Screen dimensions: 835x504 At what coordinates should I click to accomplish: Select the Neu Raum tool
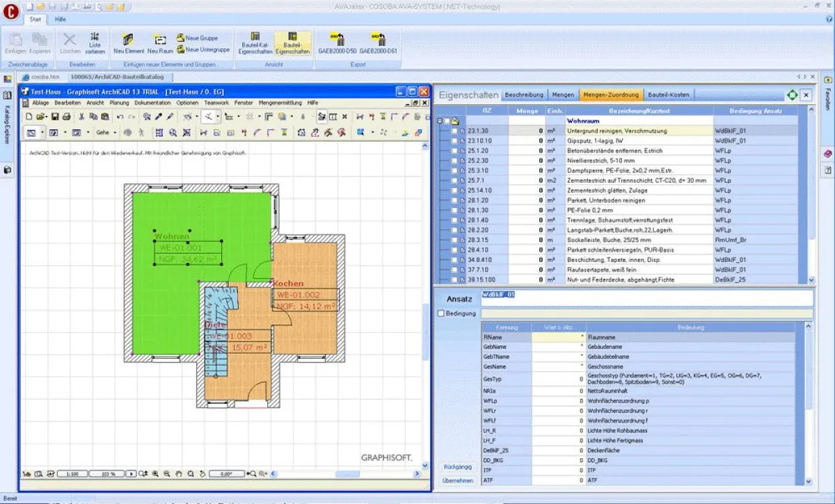(x=160, y=43)
